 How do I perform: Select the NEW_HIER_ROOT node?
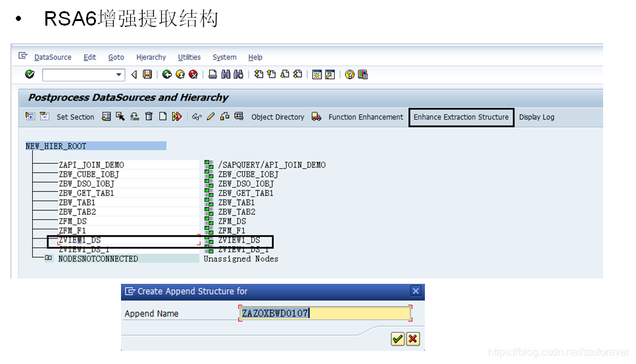pyautogui.click(x=96, y=146)
